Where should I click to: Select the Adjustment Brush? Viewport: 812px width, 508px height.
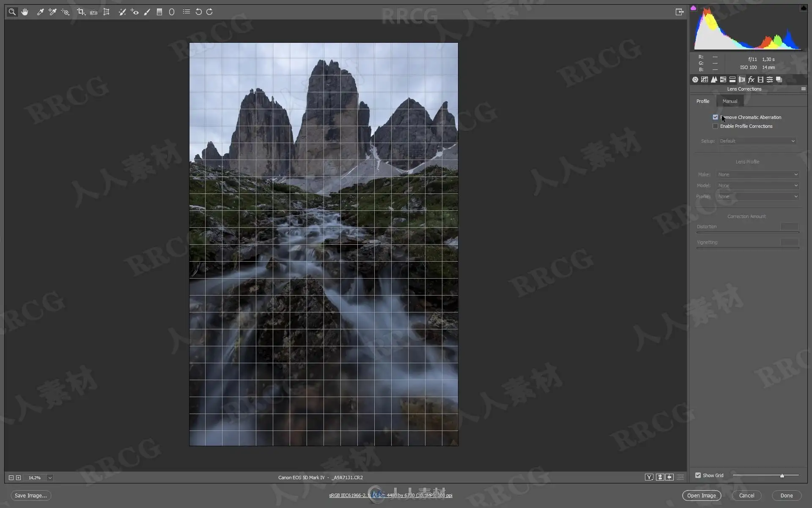(x=147, y=12)
